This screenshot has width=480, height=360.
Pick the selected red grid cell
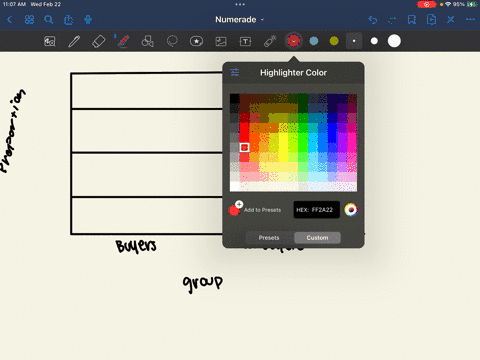pyautogui.click(x=245, y=147)
